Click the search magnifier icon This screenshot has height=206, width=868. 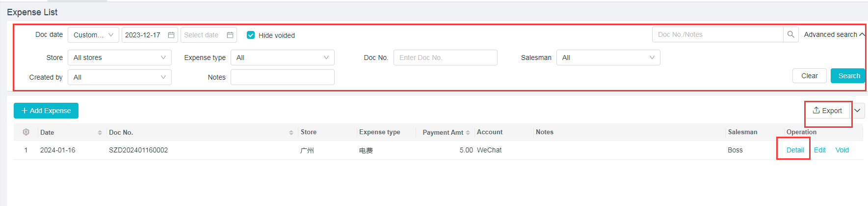pos(790,34)
